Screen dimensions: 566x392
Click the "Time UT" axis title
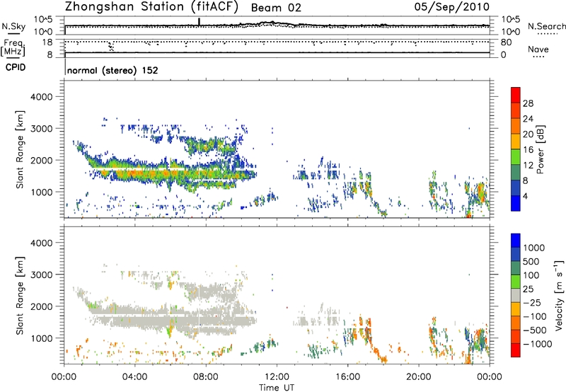(277, 388)
